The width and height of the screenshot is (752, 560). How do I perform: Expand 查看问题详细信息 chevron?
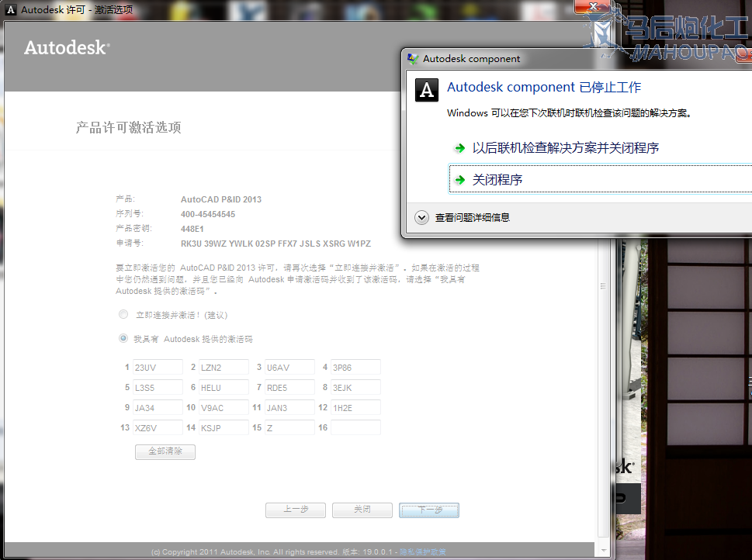[421, 218]
